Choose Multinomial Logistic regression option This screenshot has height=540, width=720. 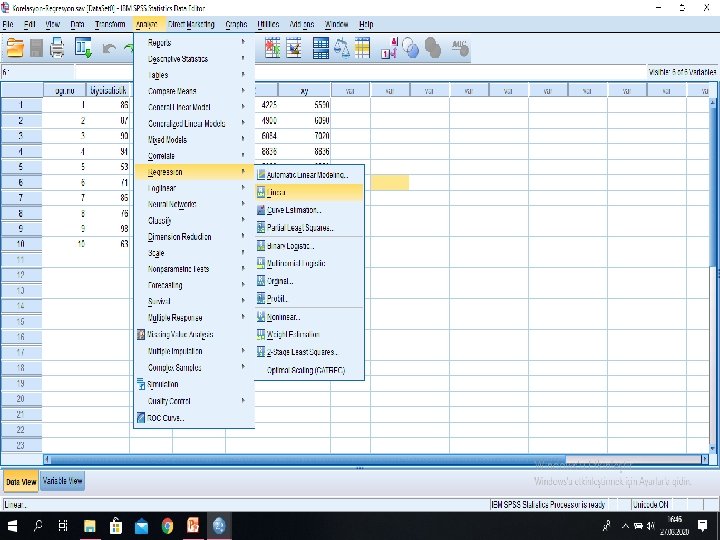click(309, 264)
